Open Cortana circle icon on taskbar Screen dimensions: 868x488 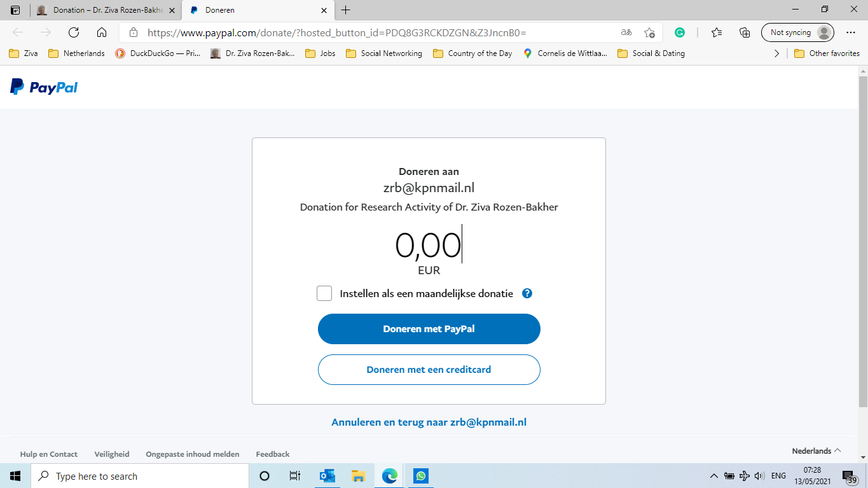[265, 476]
